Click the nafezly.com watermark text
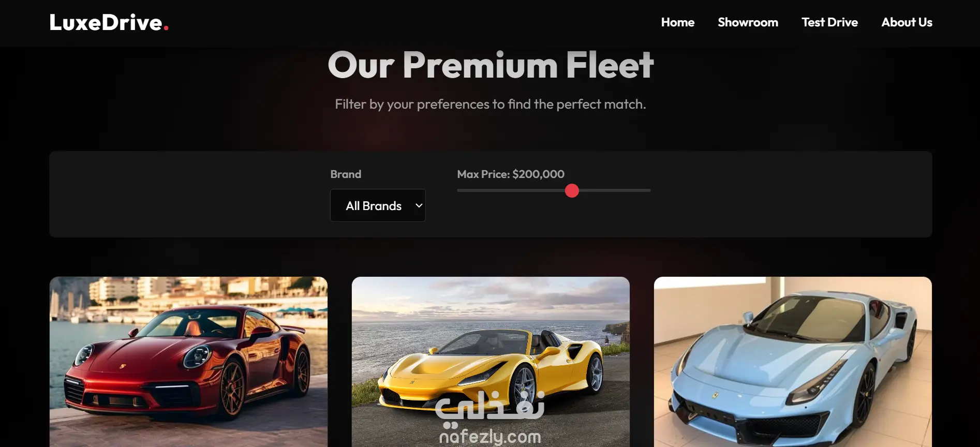The width and height of the screenshot is (980, 447). pyautogui.click(x=490, y=437)
